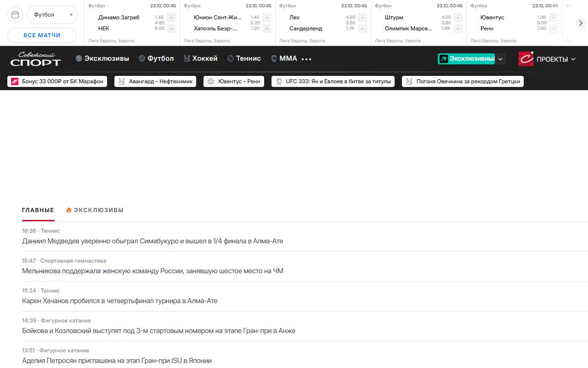Open Бойкова и Козловский headline
Screen dimensions: 588x368
point(158,331)
